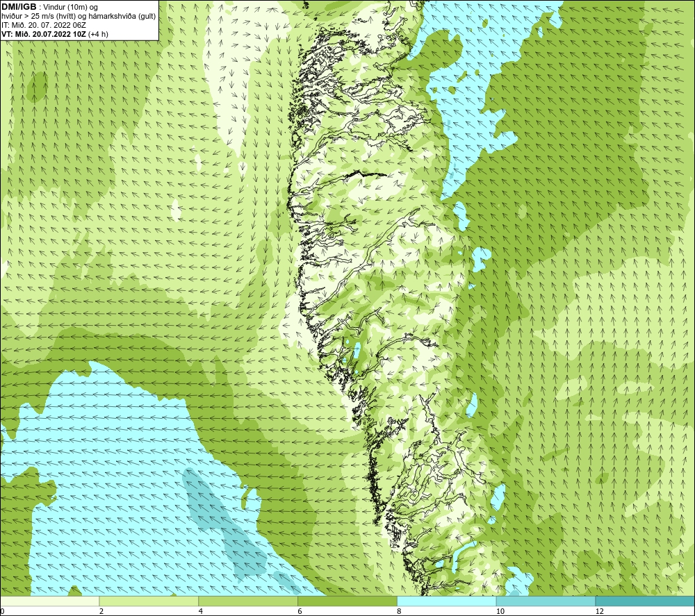Screen dimensions: 695x616
Task: Click the 8–10 m/s light cyan band
Action: 446,601
